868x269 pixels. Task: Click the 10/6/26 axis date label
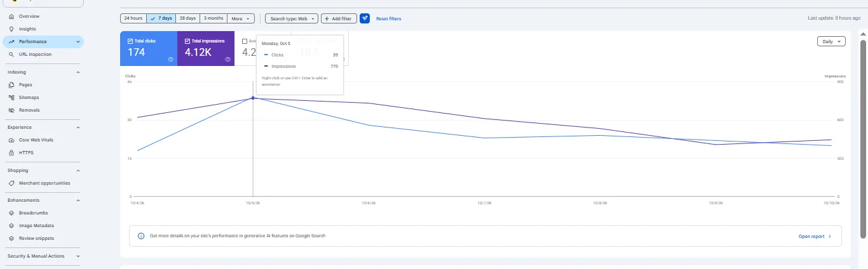pos(369,203)
